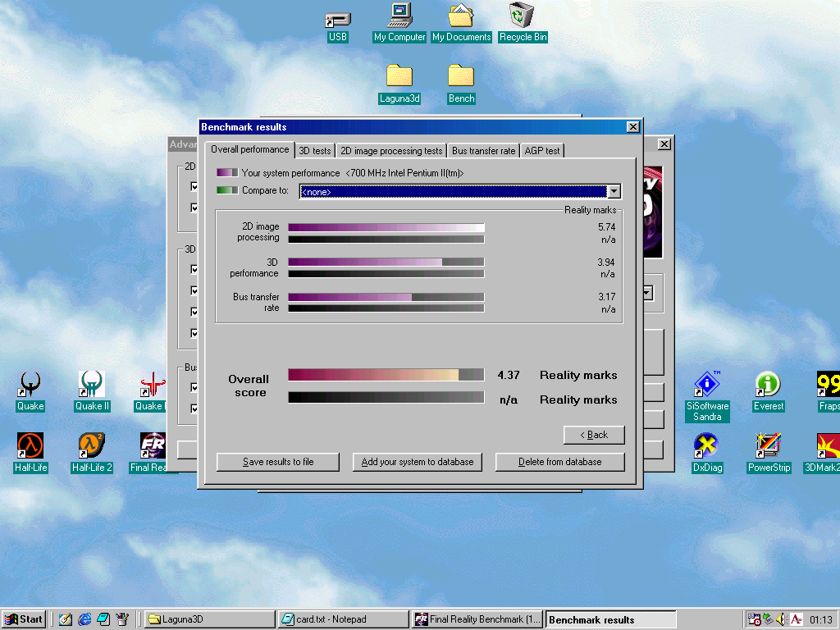Expand the Compare to dropdown arrow

pos(613,191)
